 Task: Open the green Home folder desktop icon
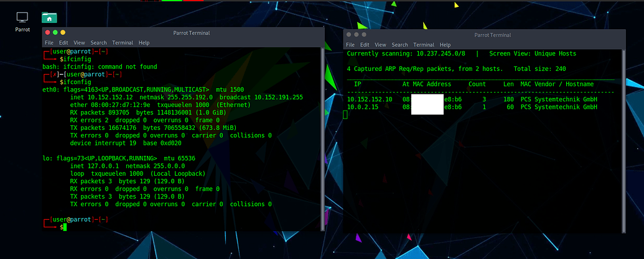point(49,17)
